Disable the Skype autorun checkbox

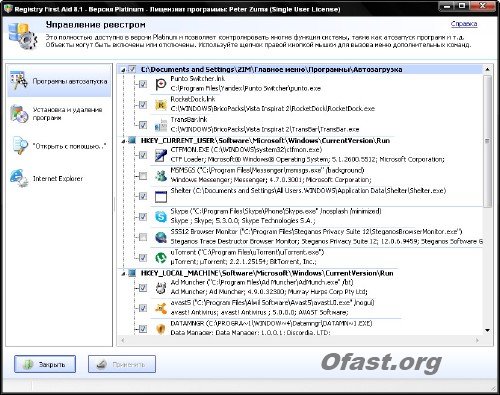click(143, 217)
